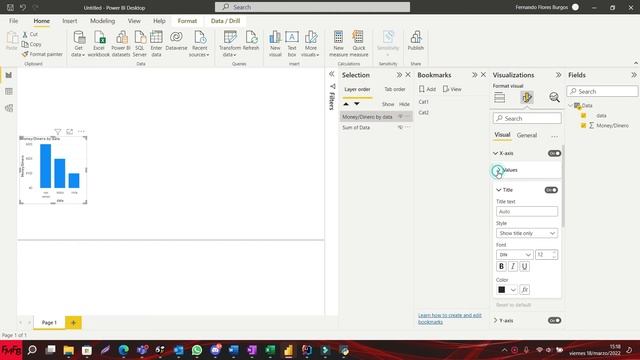Viewport: 640px width, 360px height.
Task: Publish the report
Action: (x=416, y=41)
